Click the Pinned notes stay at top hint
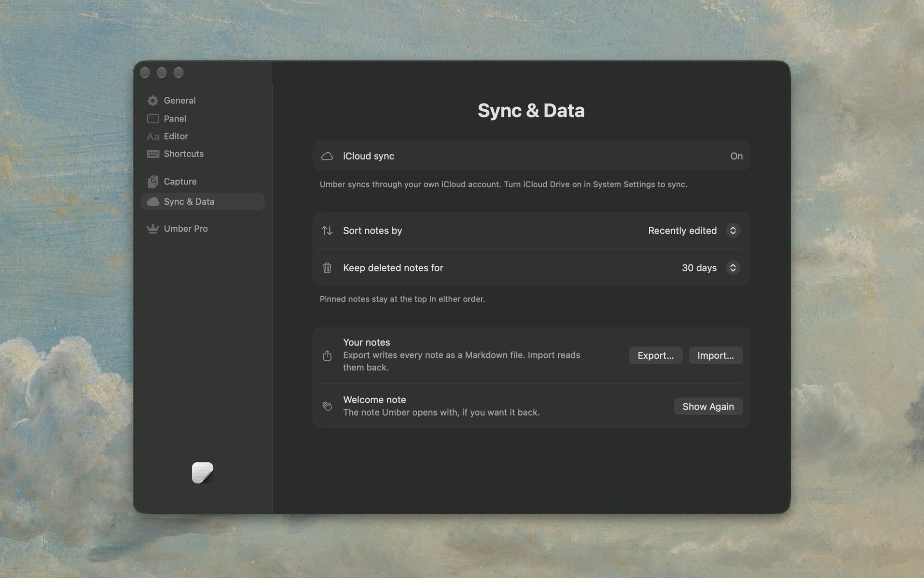The height and width of the screenshot is (578, 924). [x=402, y=299]
